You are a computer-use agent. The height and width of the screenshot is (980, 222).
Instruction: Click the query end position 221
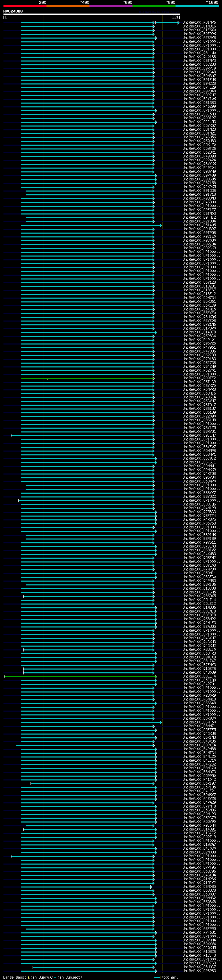pyautogui.click(x=175, y=17)
